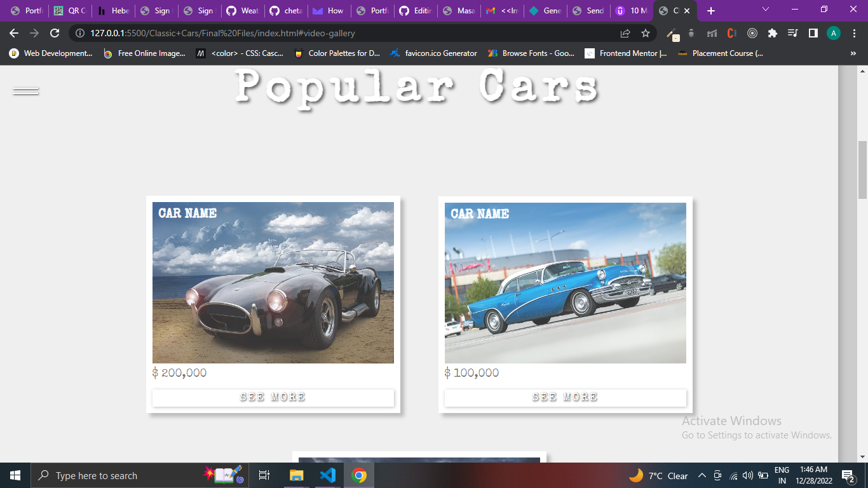
Task: Click the bar-chart extension icon
Action: (713, 33)
